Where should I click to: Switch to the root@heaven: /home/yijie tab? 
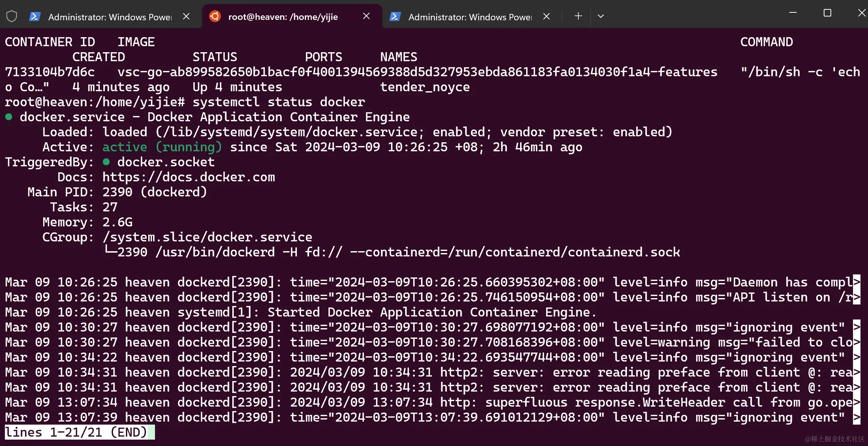coord(283,17)
